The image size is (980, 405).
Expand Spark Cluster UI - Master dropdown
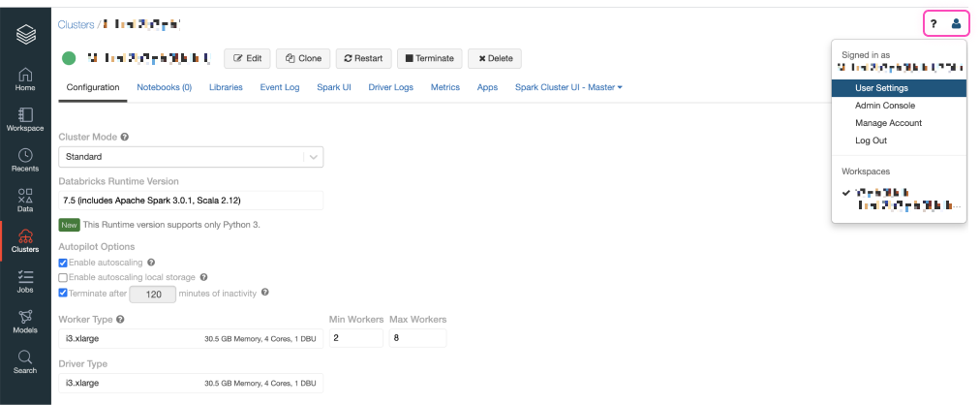[x=568, y=87]
